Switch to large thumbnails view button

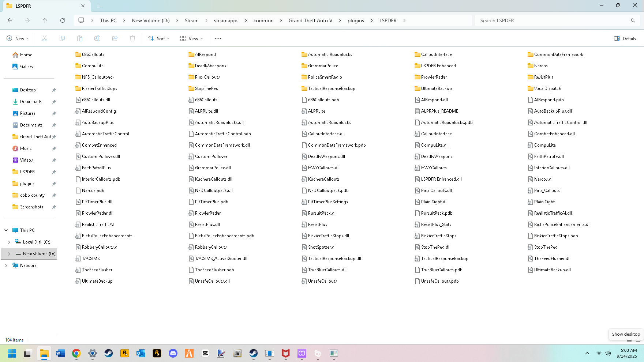pos(638,340)
